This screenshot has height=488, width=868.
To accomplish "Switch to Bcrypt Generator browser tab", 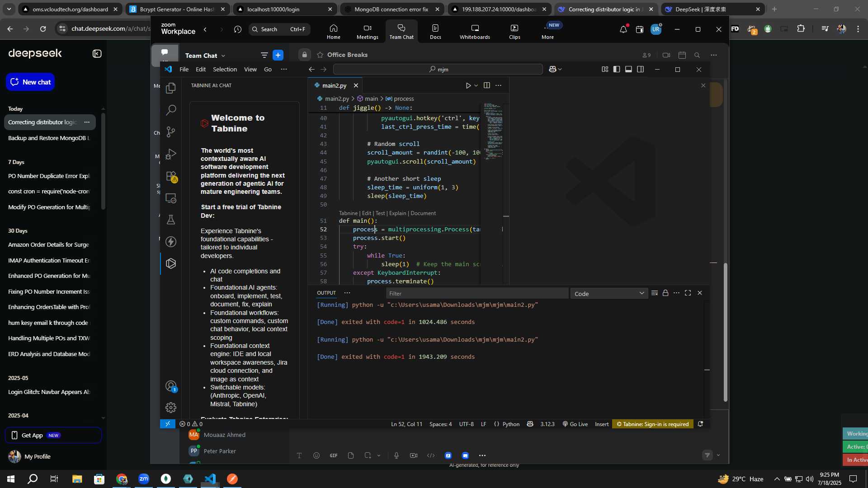I will (x=176, y=9).
